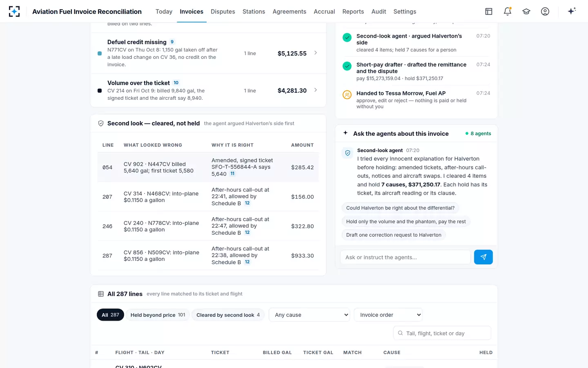
Task: Select Cleared by second look filter
Action: pyautogui.click(x=228, y=315)
